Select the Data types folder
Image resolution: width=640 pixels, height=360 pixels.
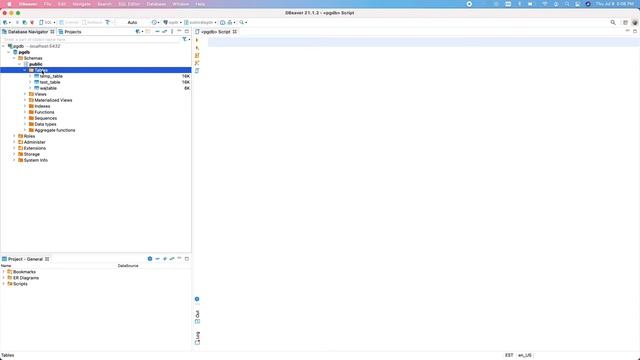pyautogui.click(x=45, y=124)
